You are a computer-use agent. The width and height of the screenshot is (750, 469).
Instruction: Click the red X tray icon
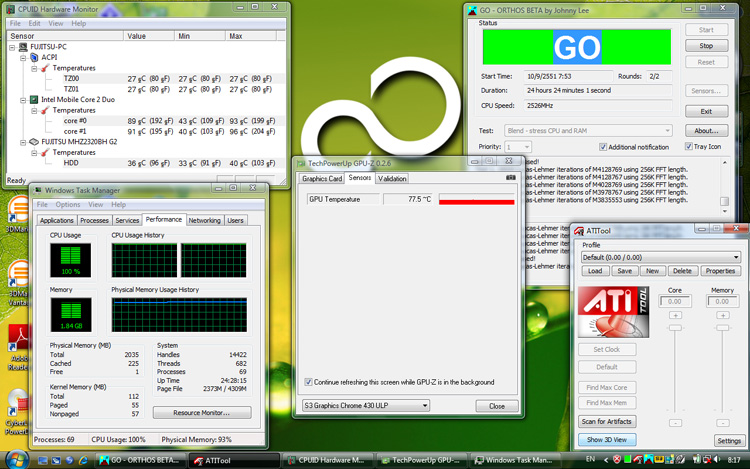tap(617, 459)
